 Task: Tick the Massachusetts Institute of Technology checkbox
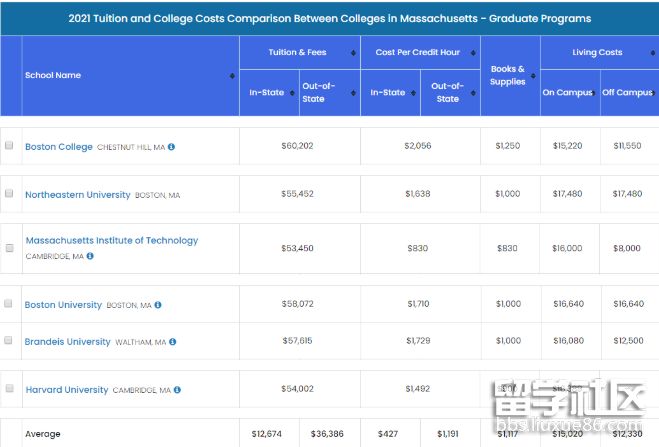point(9,248)
